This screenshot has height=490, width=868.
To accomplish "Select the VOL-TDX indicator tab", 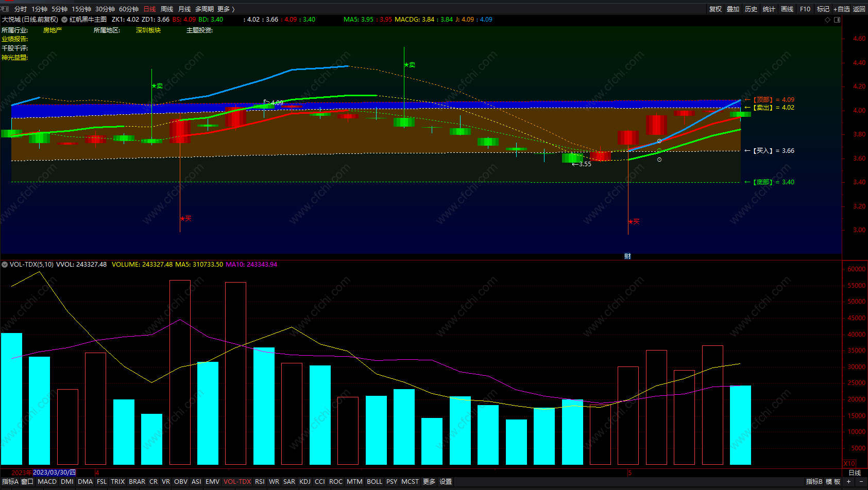I will 237,482.
